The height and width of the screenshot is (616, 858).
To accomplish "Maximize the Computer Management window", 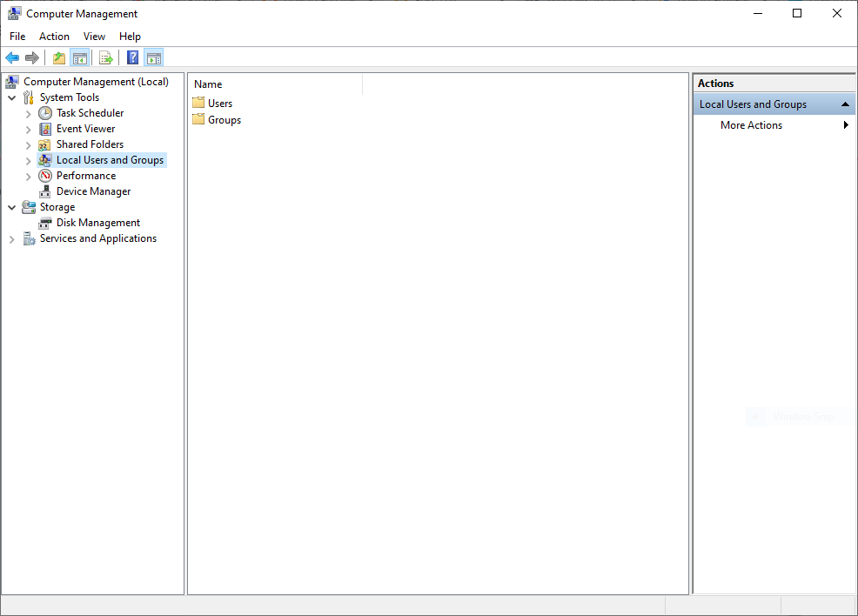I will click(797, 13).
